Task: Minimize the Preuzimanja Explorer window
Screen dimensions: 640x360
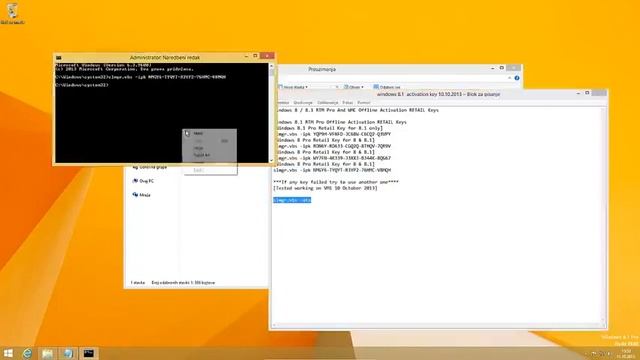Action: [493, 68]
